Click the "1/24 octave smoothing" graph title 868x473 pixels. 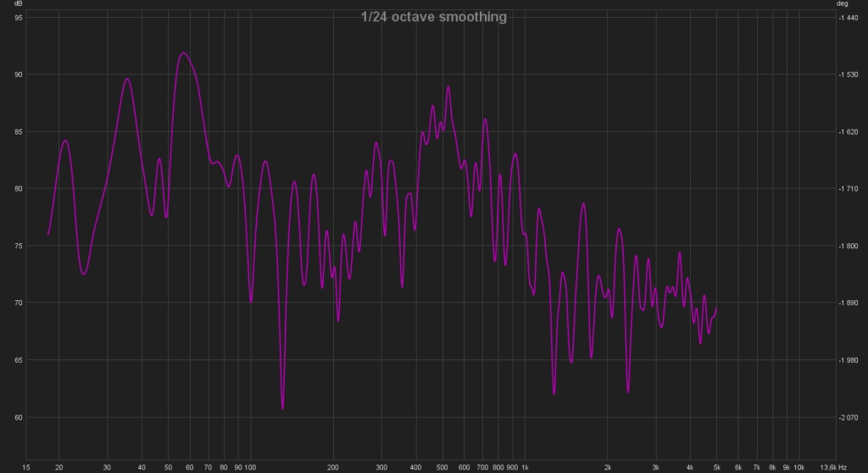pyautogui.click(x=433, y=17)
